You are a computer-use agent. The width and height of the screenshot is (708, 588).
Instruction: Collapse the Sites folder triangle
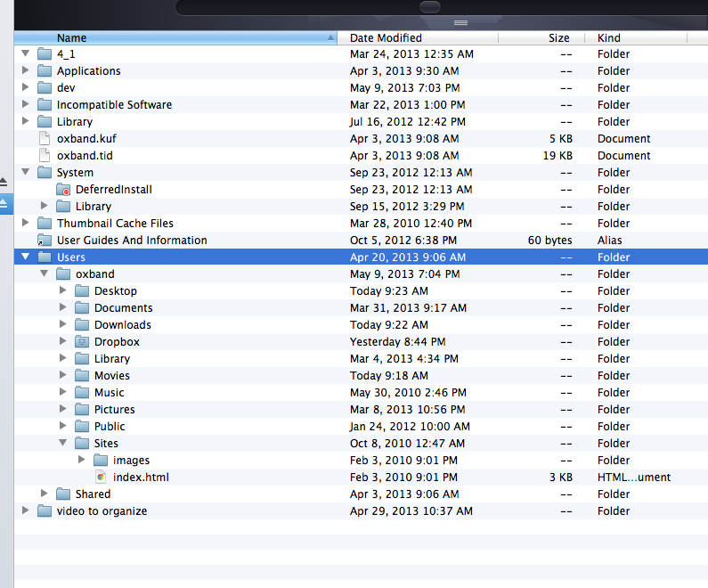point(63,443)
